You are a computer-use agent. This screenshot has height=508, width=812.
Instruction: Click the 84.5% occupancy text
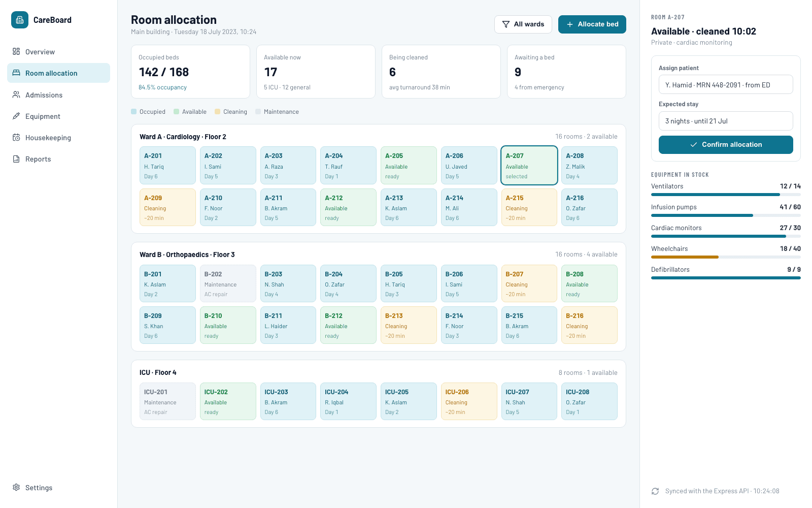pos(162,87)
